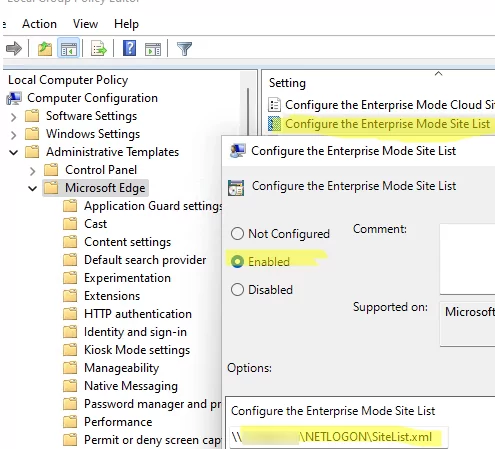Expand the Windows Settings node

13,135
